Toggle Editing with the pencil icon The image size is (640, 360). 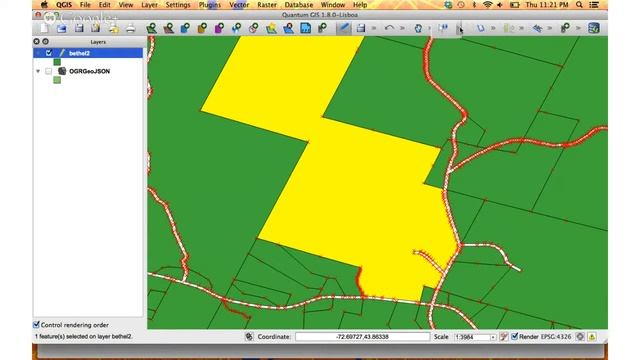[344, 28]
